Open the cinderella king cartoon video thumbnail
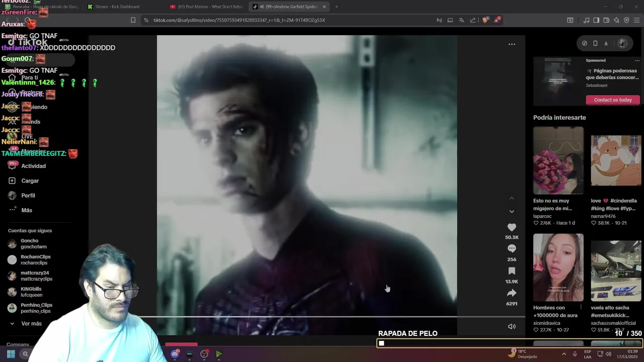The width and height of the screenshot is (644, 362). [616, 160]
